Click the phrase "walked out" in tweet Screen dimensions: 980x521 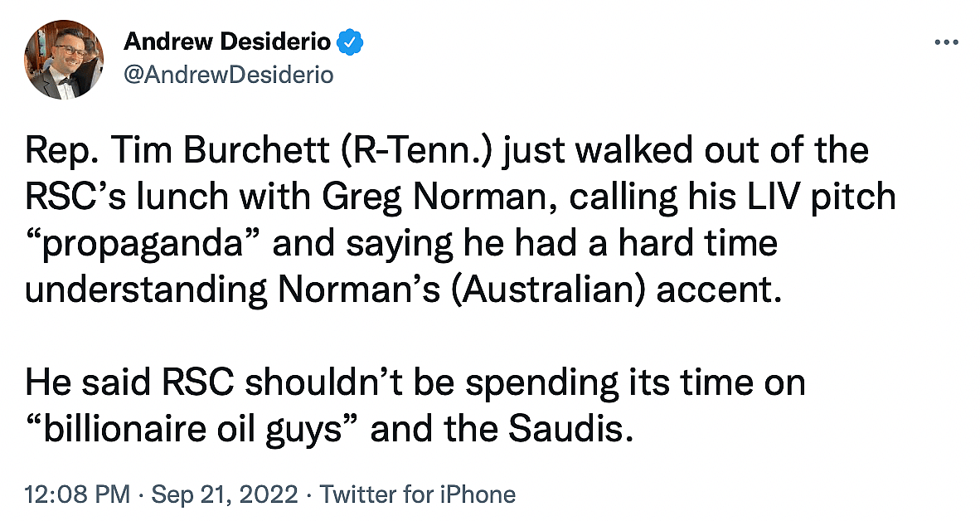click(x=590, y=151)
